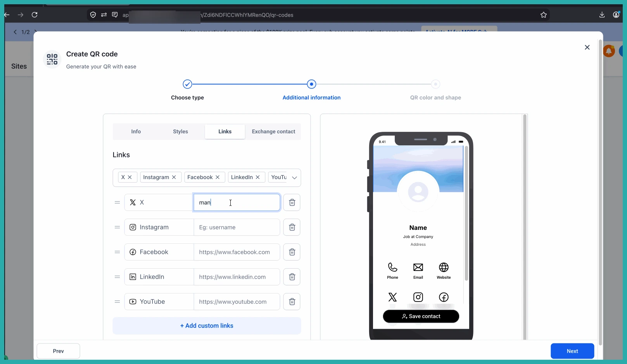Click the Facebook icon in phone preview

(x=444, y=297)
